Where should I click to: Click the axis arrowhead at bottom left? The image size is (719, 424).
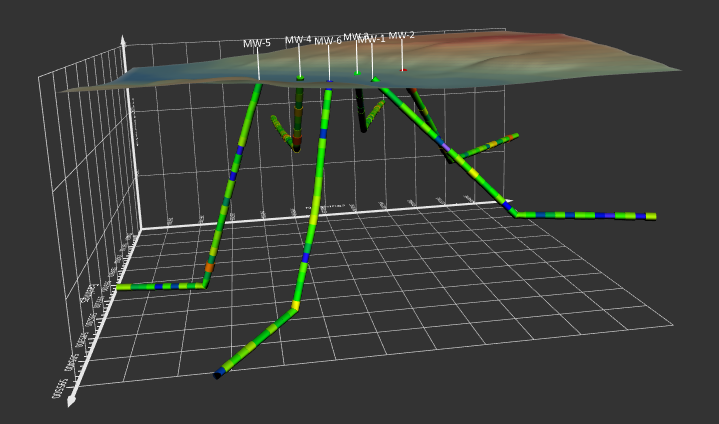pyautogui.click(x=71, y=401)
